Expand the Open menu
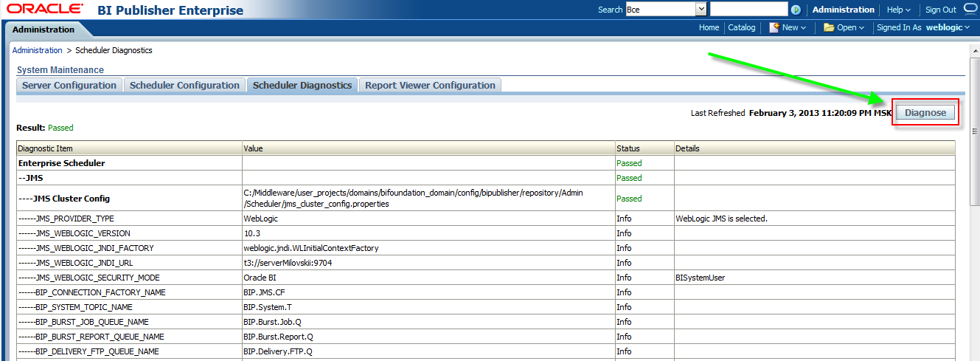The image size is (980, 361). pos(851,27)
